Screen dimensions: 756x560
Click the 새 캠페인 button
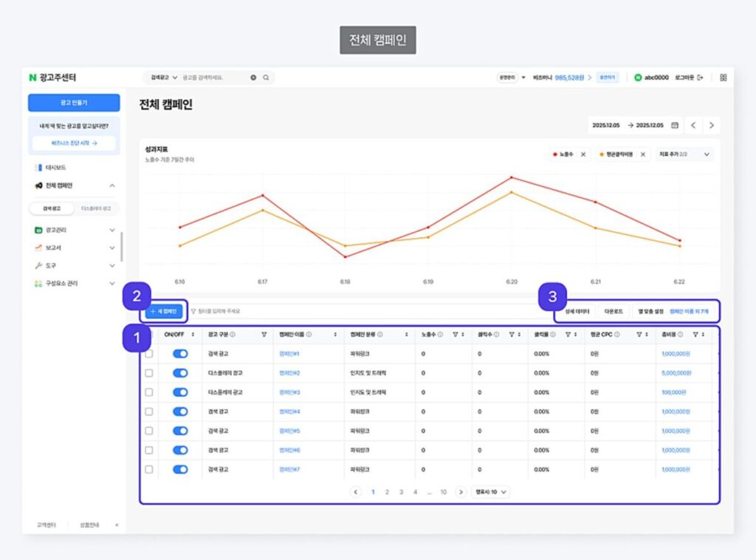point(162,312)
